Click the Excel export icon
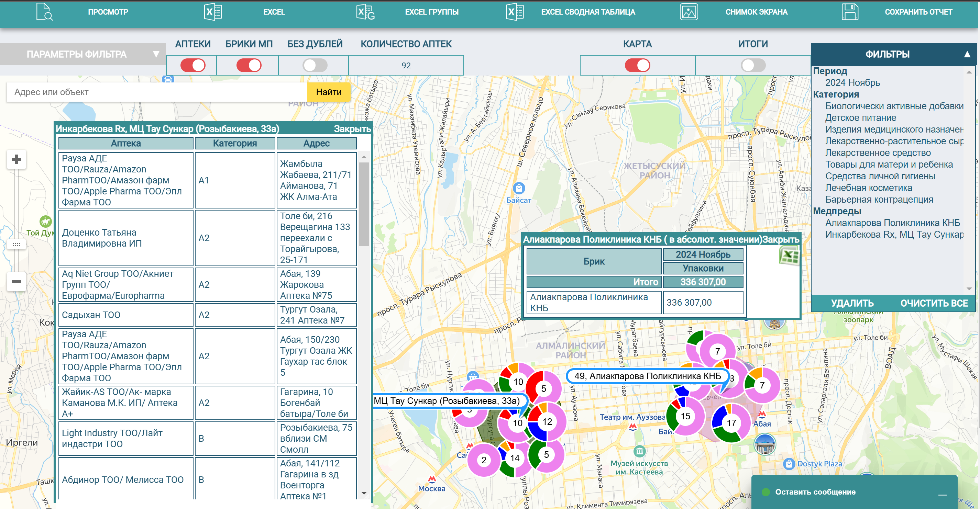 213,12
